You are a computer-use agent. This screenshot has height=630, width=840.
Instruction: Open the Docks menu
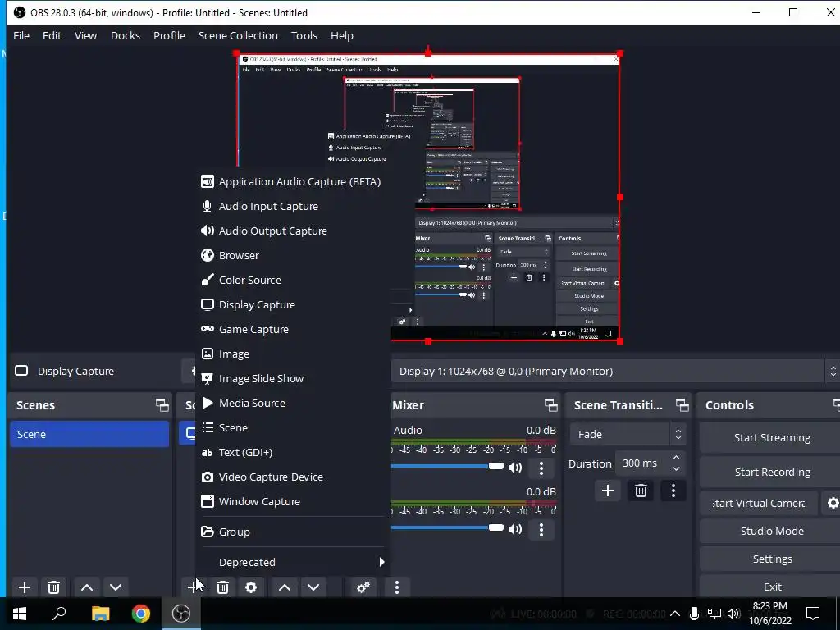126,36
